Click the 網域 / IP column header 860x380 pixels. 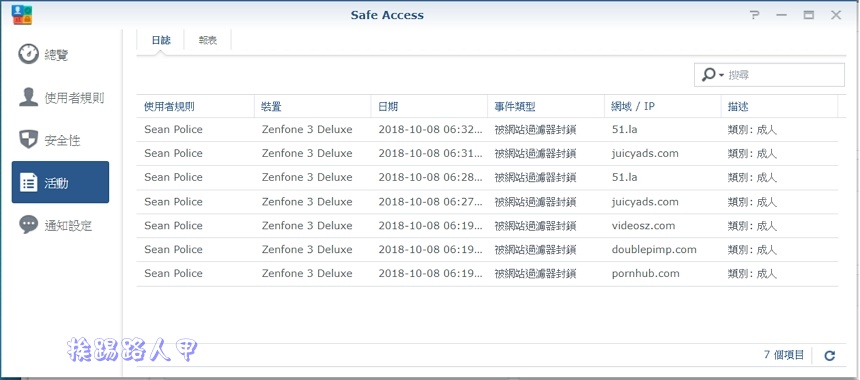(663, 106)
